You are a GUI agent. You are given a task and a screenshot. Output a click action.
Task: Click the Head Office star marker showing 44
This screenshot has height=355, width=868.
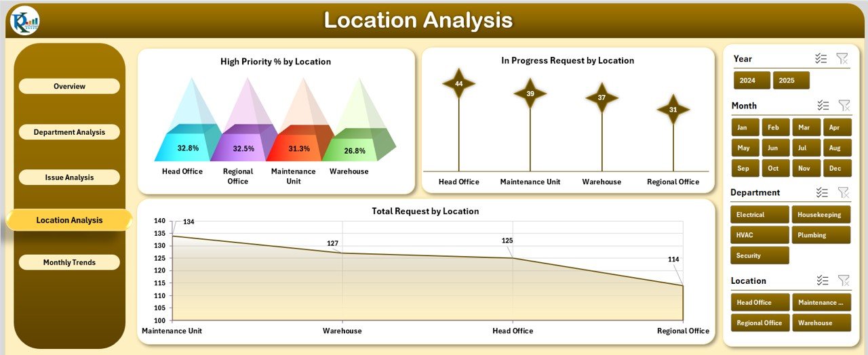tap(458, 83)
